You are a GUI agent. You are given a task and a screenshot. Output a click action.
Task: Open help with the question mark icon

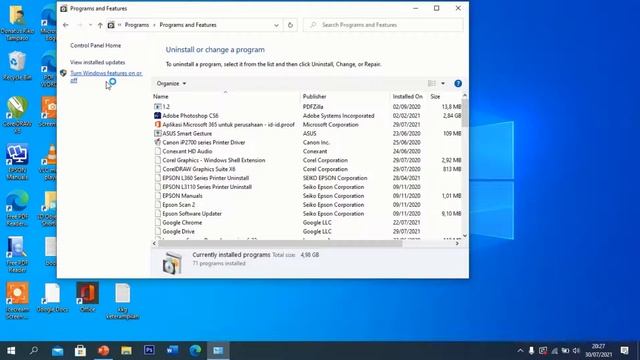458,83
